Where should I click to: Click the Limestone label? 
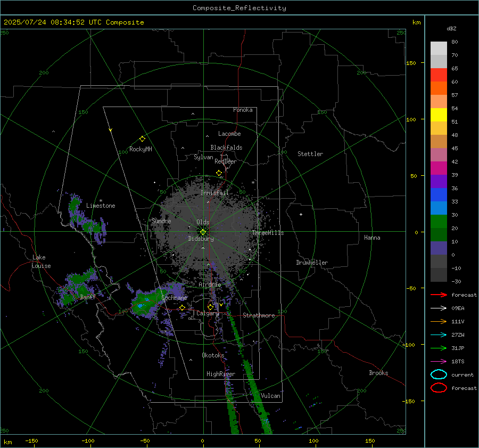[101, 206]
